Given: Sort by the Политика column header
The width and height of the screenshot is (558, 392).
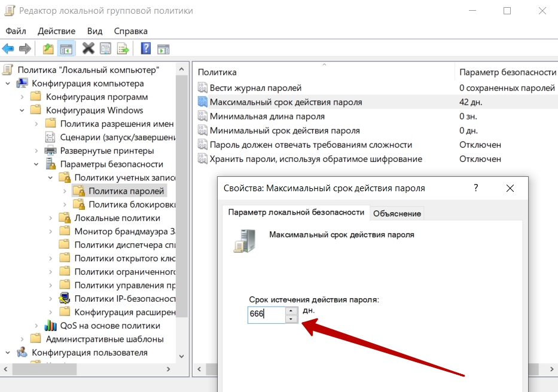Looking at the screenshot, I should point(325,72).
